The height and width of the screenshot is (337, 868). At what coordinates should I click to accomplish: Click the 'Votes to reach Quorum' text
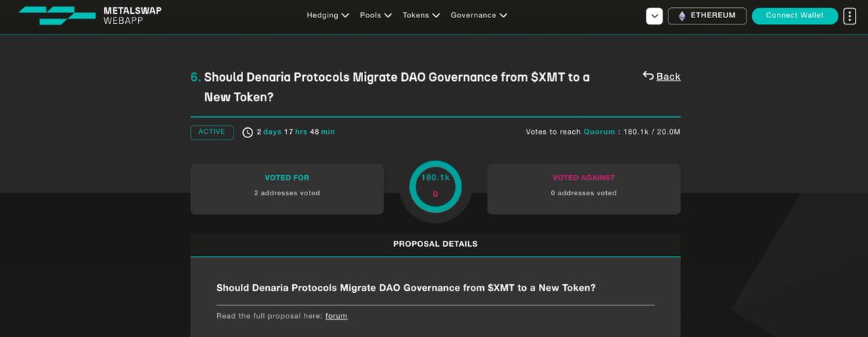click(x=571, y=132)
